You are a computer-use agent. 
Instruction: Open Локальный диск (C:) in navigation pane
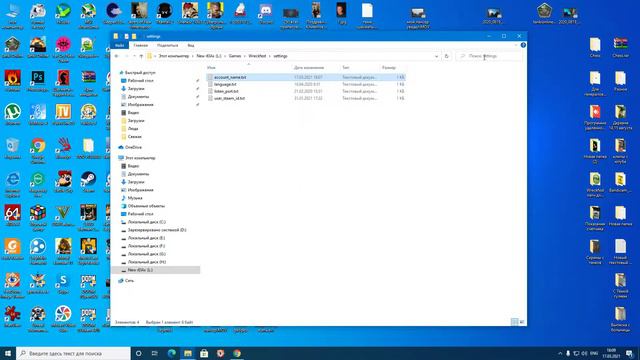click(146, 222)
